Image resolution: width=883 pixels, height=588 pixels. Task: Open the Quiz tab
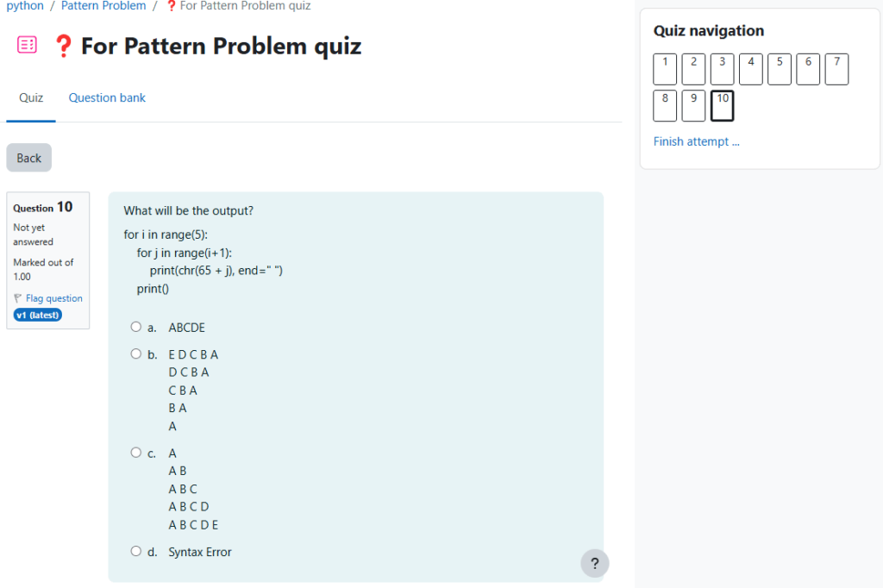[x=31, y=98]
